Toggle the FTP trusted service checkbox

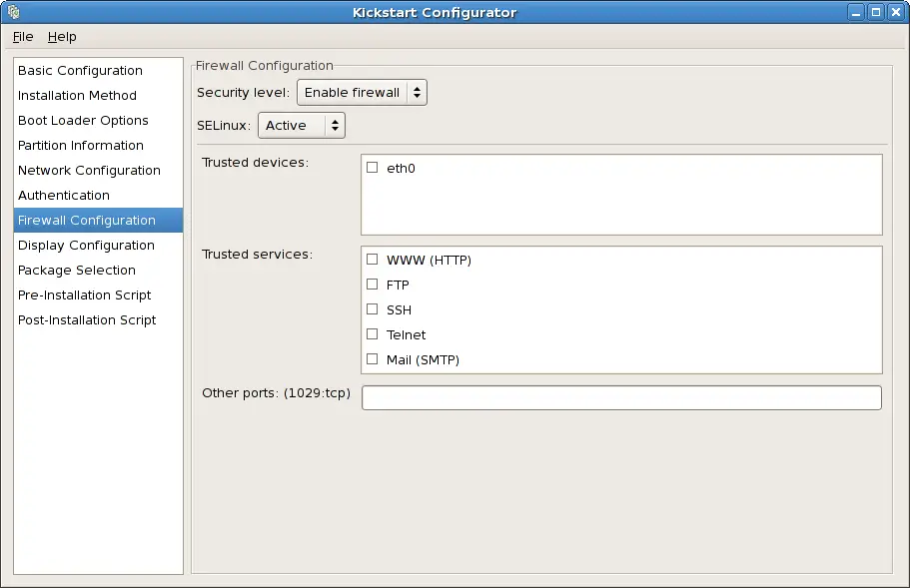tap(373, 285)
